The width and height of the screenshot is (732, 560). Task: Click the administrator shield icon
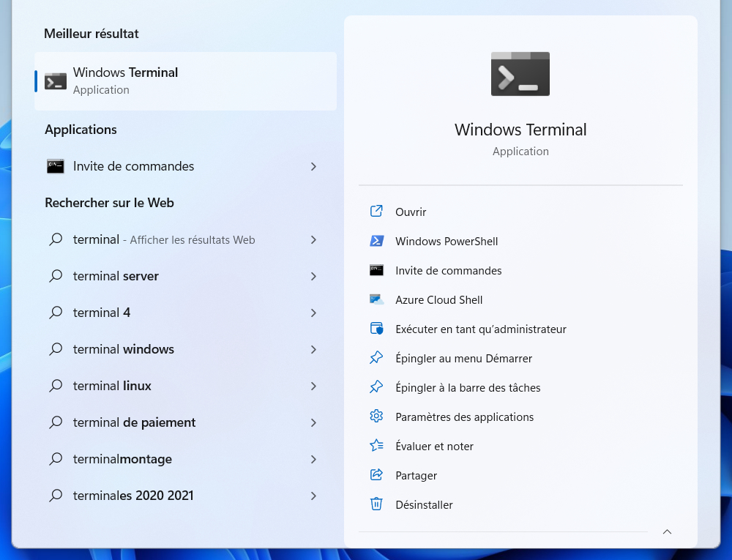376,329
